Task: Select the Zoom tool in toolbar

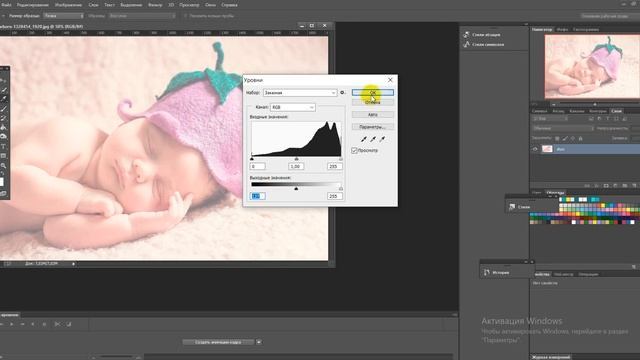Action: point(3,166)
